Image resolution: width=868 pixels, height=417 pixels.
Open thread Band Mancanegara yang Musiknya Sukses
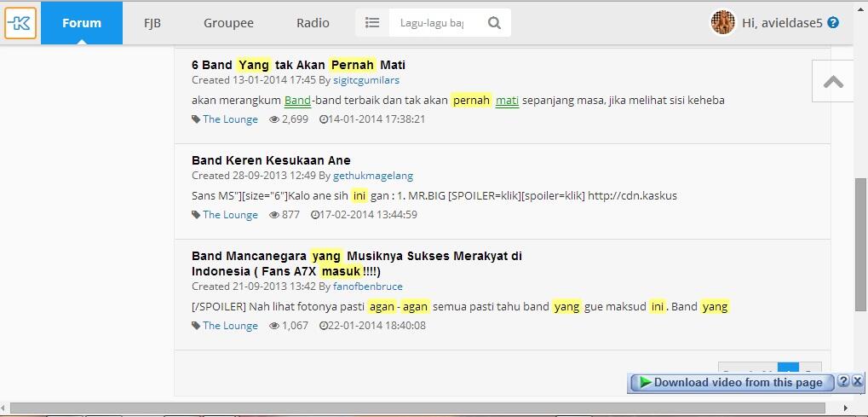(357, 264)
